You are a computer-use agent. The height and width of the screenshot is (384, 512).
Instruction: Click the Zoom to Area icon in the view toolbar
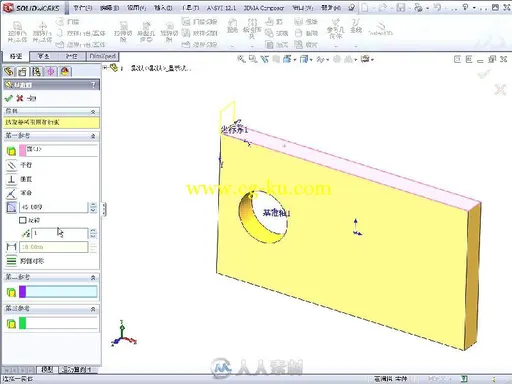point(253,59)
